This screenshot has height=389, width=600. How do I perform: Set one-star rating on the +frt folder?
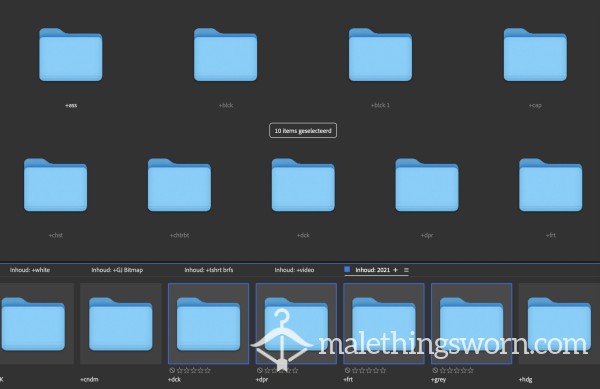(x=355, y=370)
